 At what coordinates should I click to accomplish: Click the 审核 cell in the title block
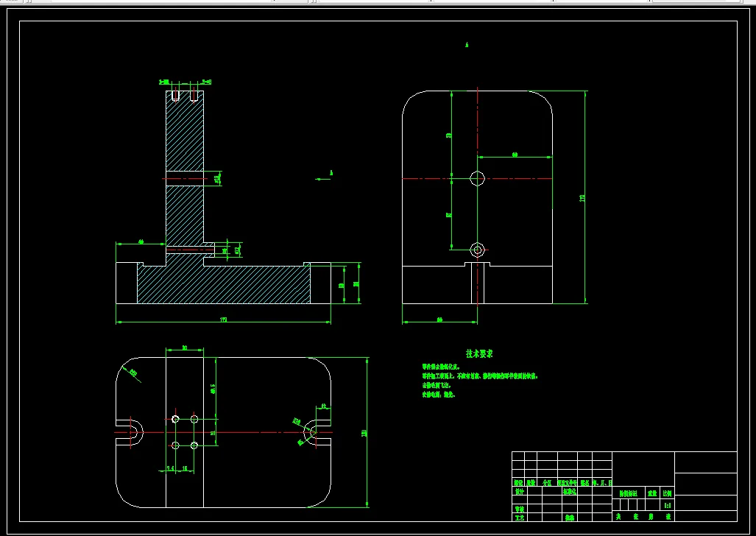pyautogui.click(x=519, y=509)
